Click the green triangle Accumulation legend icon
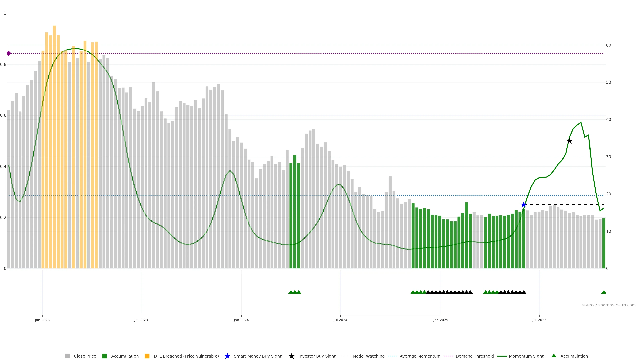Screen dimensions: 644x362 [x=554, y=356]
